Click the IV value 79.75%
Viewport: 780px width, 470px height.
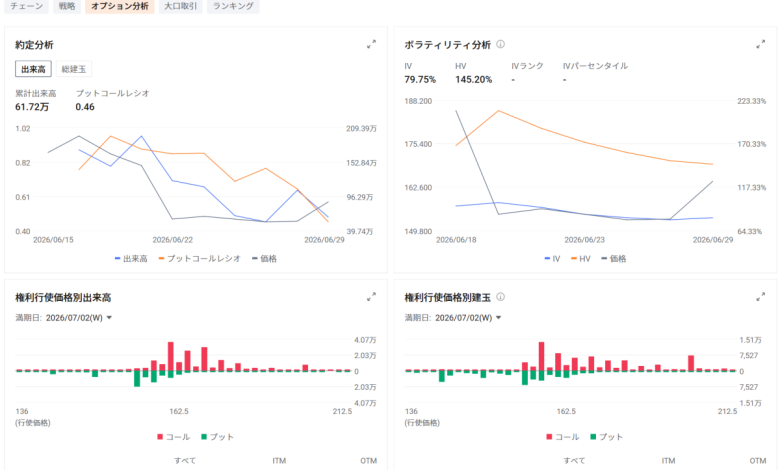click(420, 80)
